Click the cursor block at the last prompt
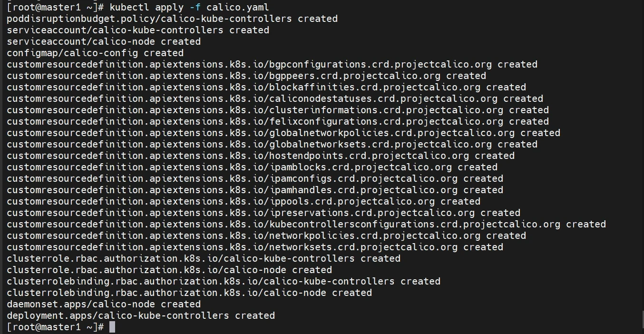Screen dimensions: 644x334 coord(112,327)
